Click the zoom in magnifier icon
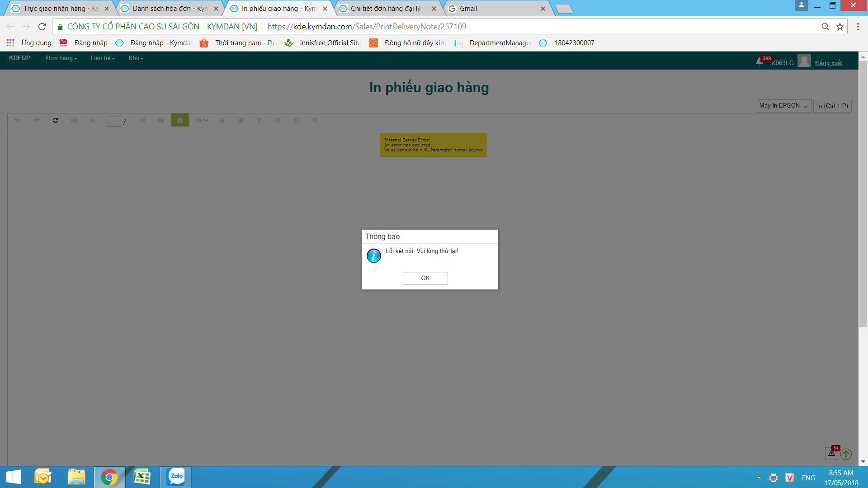 (x=278, y=121)
